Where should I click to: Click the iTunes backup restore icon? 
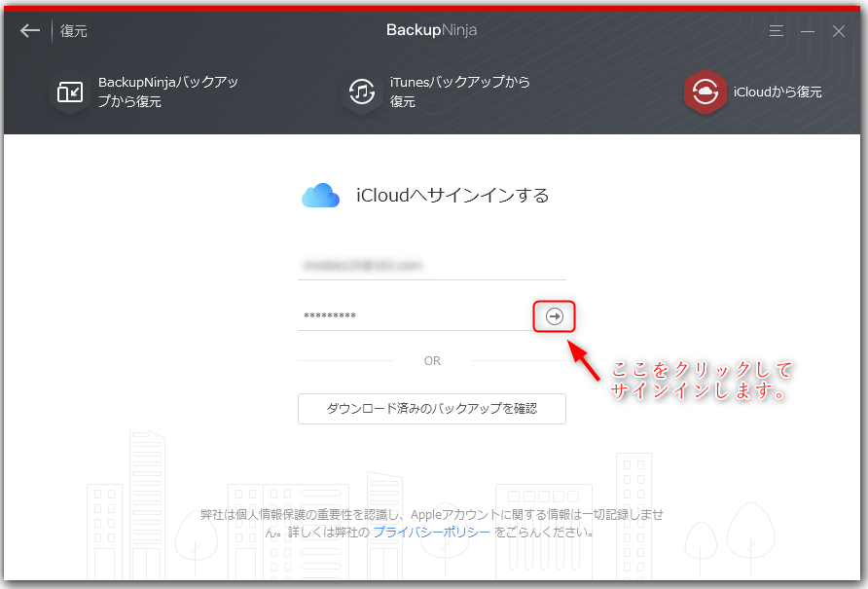click(x=361, y=92)
